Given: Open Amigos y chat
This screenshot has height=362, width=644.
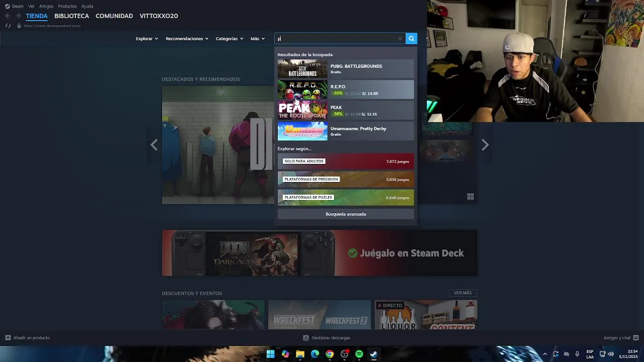Looking at the screenshot, I should pos(621,338).
